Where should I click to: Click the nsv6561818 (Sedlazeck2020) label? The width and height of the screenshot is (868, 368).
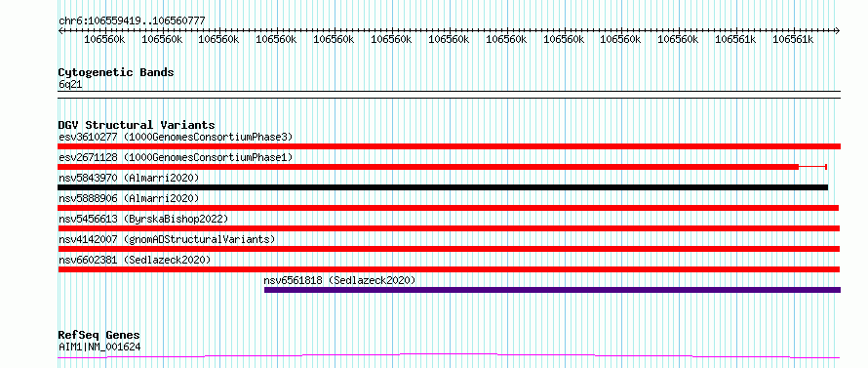[x=340, y=280]
